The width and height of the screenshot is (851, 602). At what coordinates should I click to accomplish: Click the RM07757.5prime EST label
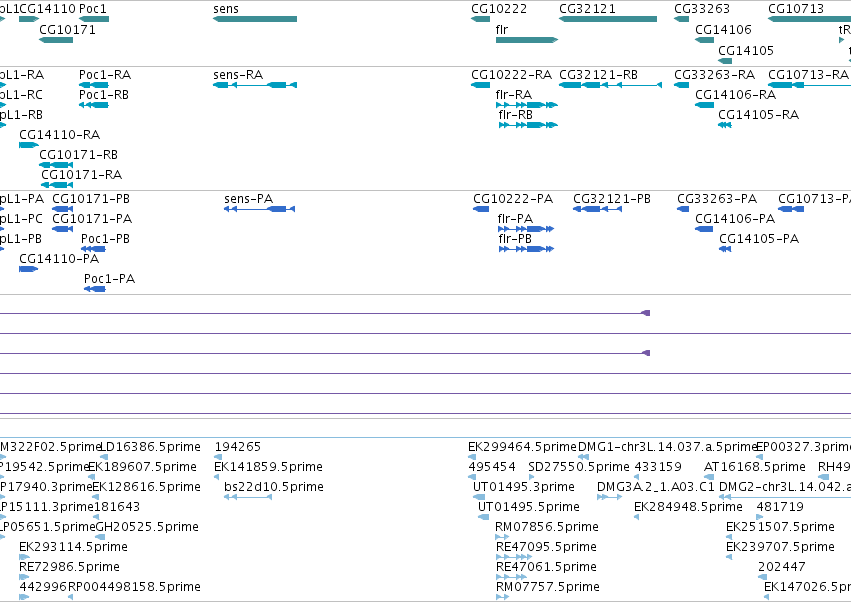click(548, 587)
